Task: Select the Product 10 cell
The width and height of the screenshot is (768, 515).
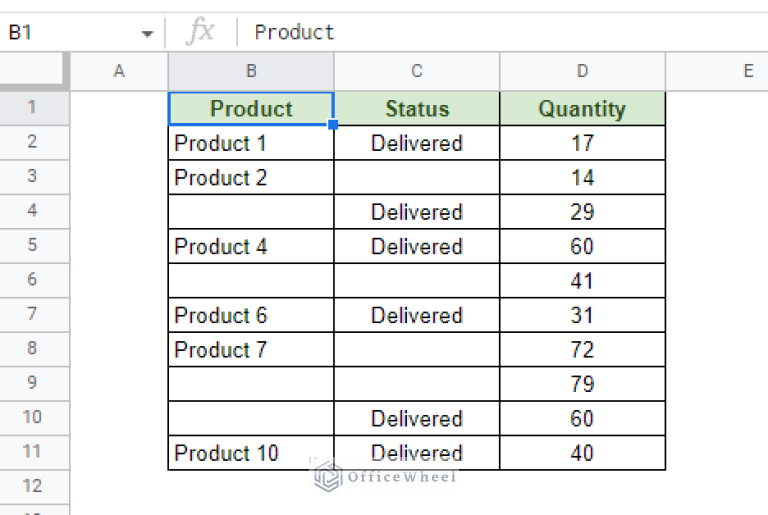Action: 251,453
